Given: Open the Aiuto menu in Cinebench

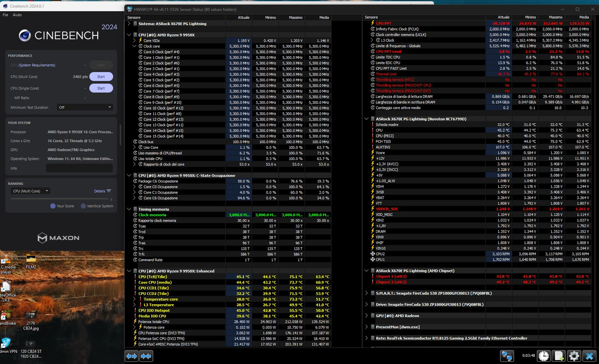Looking at the screenshot, I should coord(17,15).
